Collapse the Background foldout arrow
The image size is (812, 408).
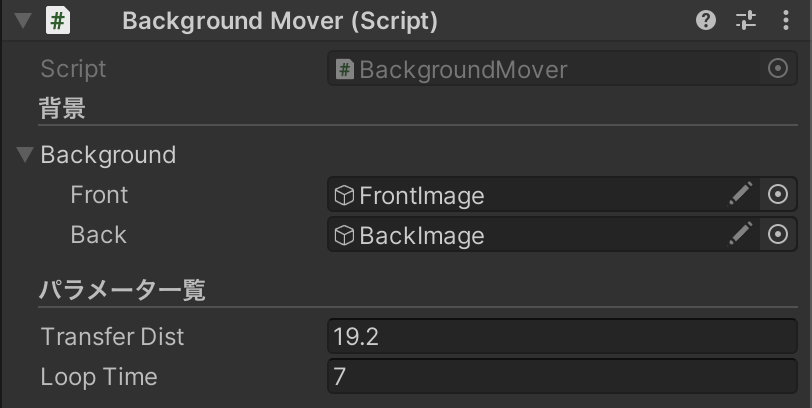point(25,155)
